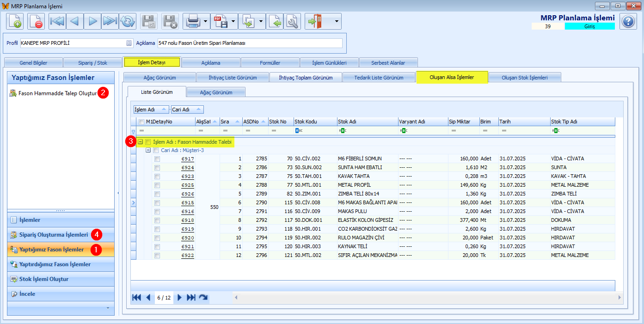
Task: Click the horizontal scrollbar track under the grid
Action: (x=428, y=298)
